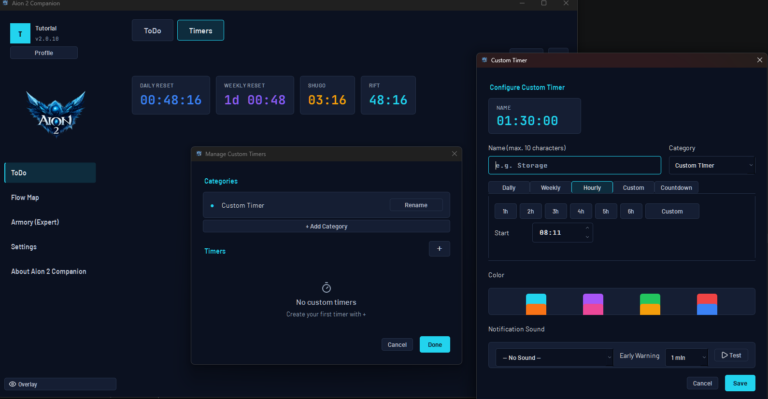Open the Early Warning 1 min dropdown
This screenshot has width=768, height=399.
[x=687, y=357]
